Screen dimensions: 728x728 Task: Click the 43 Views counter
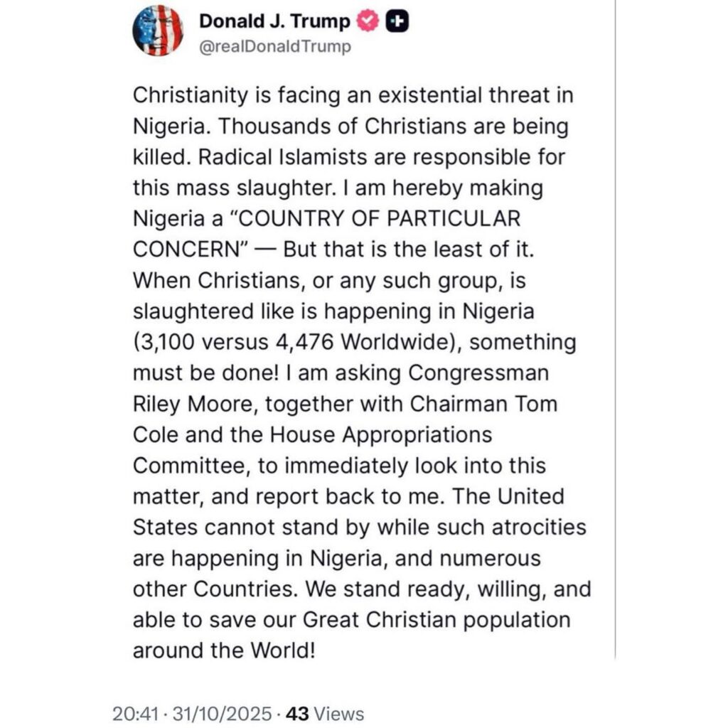324,714
